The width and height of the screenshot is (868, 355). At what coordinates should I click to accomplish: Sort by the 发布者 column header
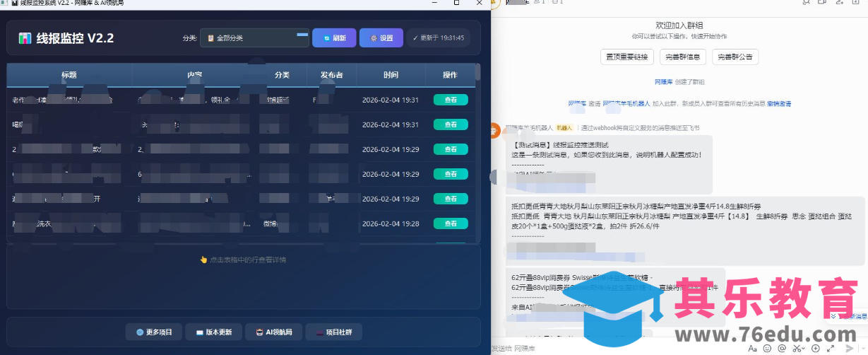click(x=332, y=75)
